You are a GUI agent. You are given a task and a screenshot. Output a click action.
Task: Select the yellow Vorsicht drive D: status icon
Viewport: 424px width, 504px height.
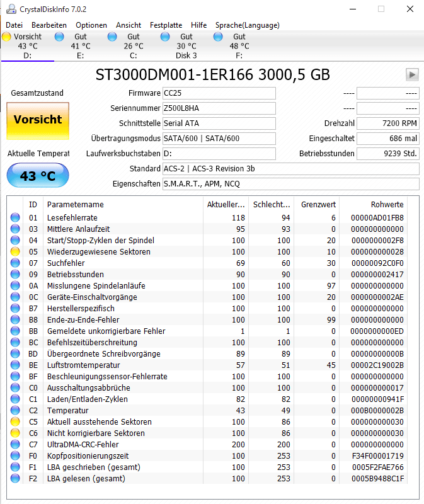(7, 37)
